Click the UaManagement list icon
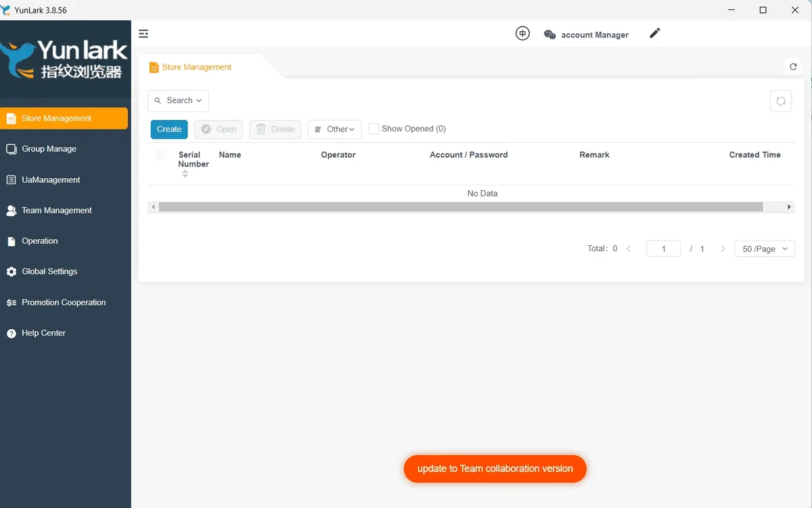 click(x=11, y=180)
